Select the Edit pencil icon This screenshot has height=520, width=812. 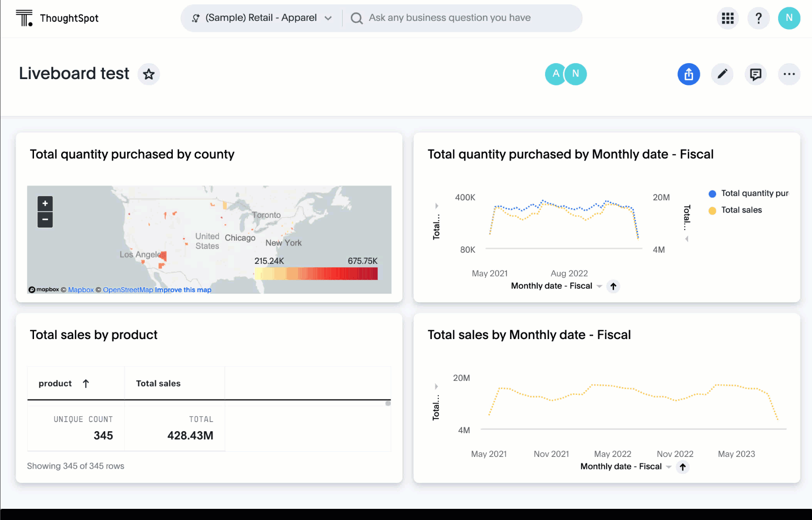tap(722, 74)
